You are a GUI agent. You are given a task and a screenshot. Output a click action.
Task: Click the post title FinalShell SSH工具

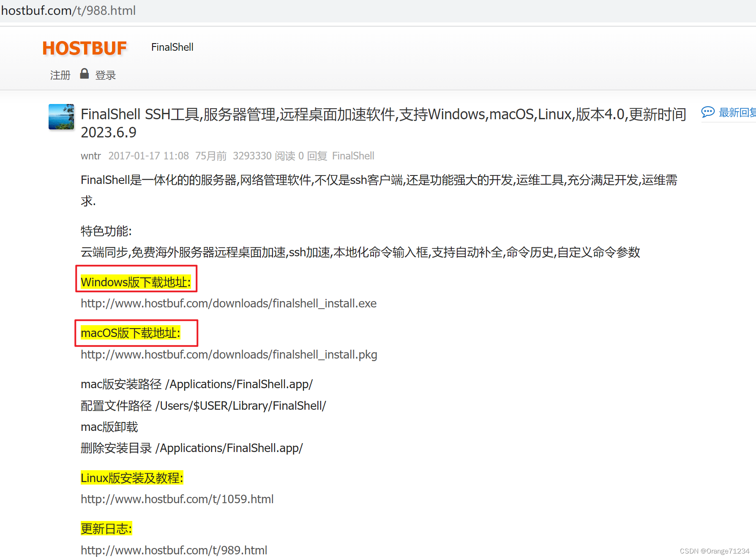383,123
